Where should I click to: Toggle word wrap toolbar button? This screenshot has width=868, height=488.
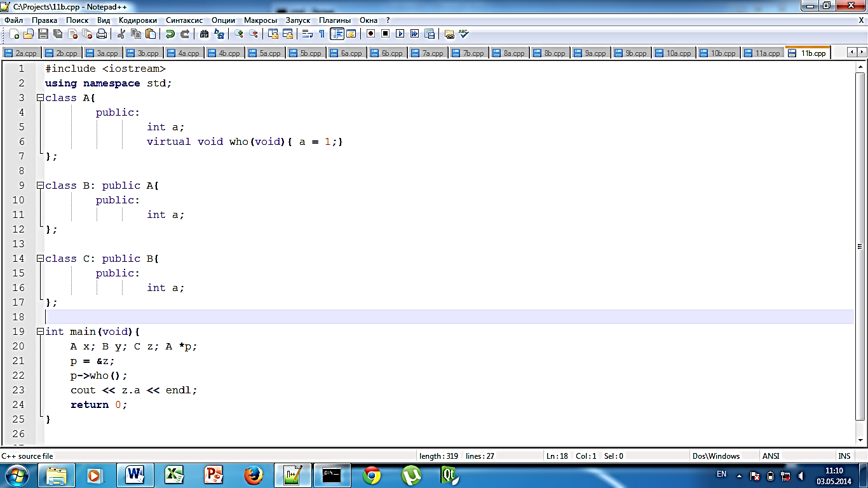point(308,34)
